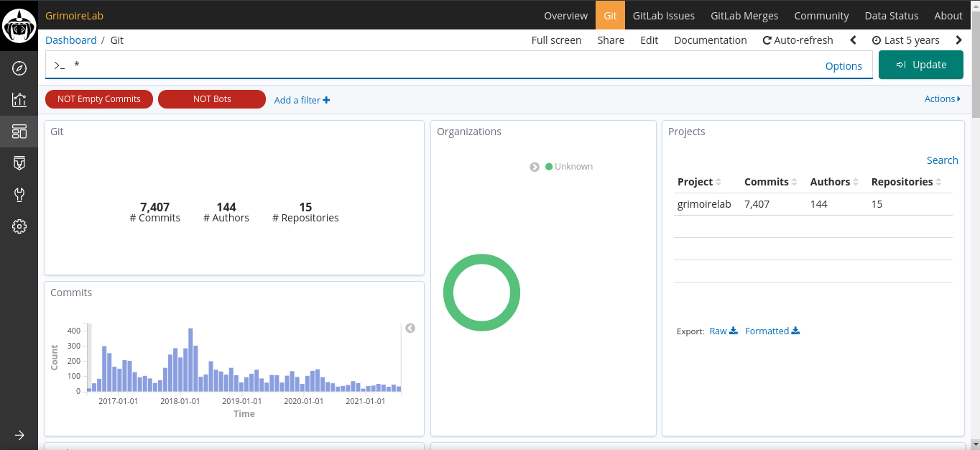980x450 pixels.
Task: Select the Git menu tab
Action: (x=610, y=16)
